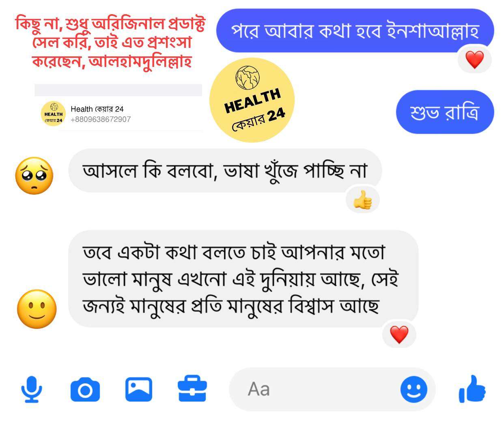504x421 pixels.
Task: Click the তবে একটা কথা message bubble
Action: point(243,279)
